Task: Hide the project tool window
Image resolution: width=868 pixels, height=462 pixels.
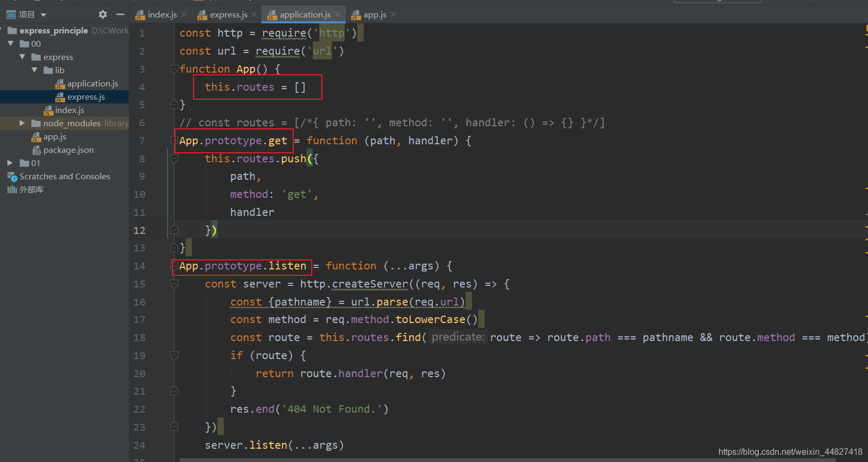Action: 120,14
